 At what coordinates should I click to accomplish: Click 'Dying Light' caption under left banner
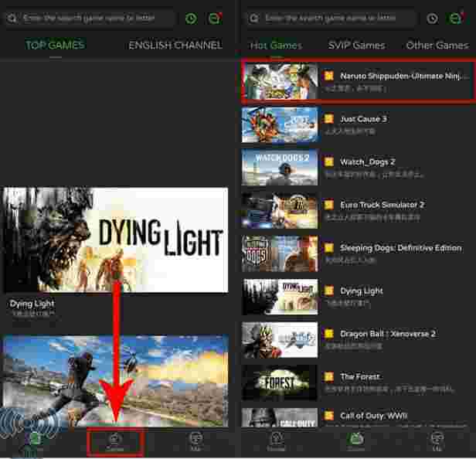tap(32, 304)
